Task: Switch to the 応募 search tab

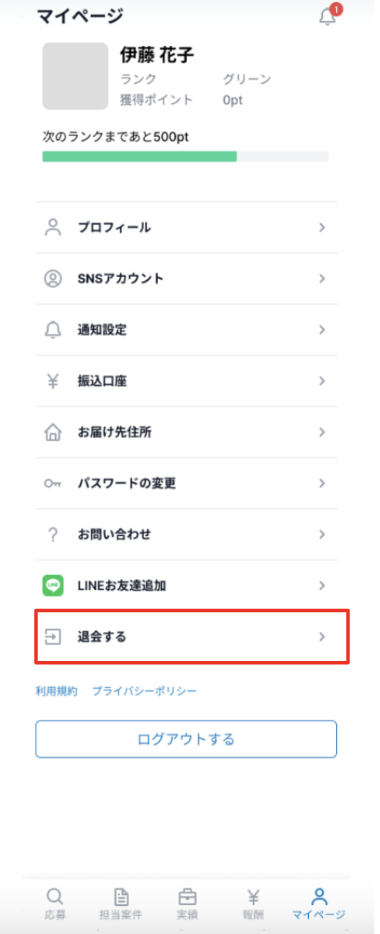Action: (x=54, y=904)
